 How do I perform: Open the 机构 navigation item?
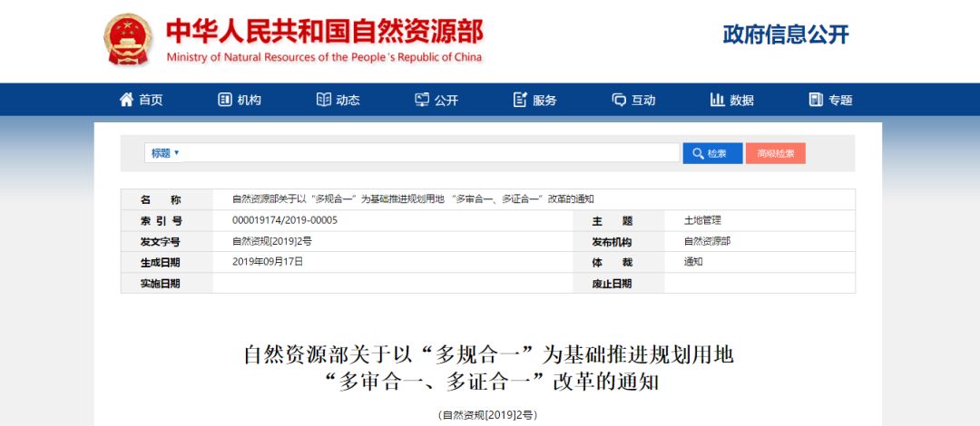tap(250, 100)
